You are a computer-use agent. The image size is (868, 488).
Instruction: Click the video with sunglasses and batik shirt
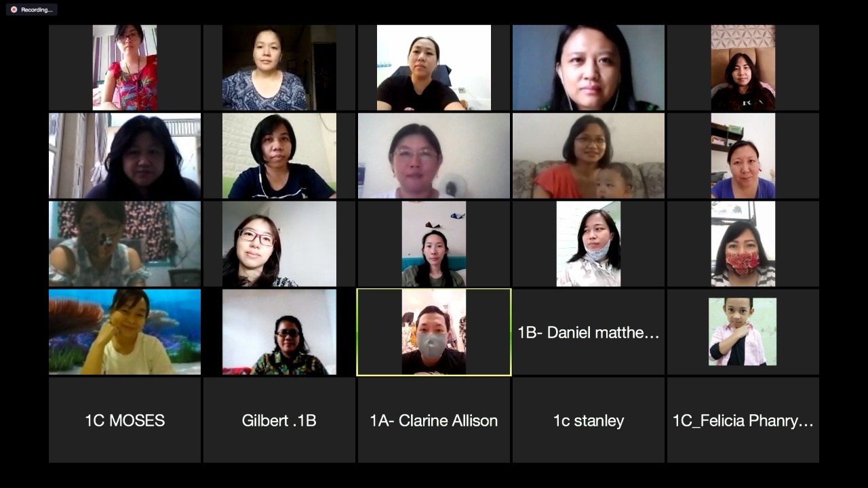point(279,332)
